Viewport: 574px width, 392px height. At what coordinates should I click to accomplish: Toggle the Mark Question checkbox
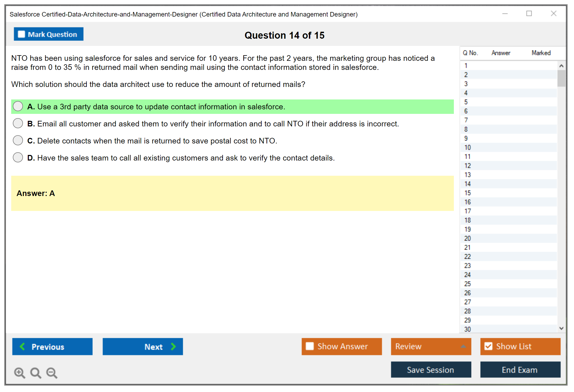tap(21, 34)
